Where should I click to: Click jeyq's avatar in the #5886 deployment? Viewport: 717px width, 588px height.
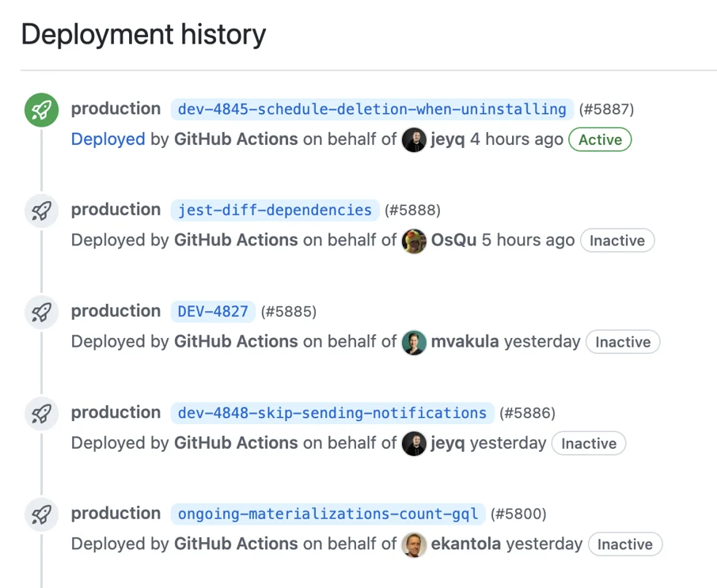414,444
